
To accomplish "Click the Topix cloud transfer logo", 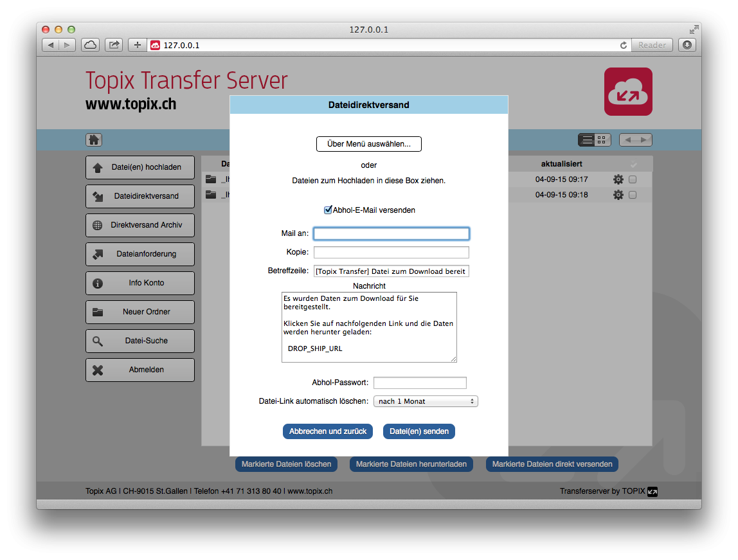I will [628, 91].
